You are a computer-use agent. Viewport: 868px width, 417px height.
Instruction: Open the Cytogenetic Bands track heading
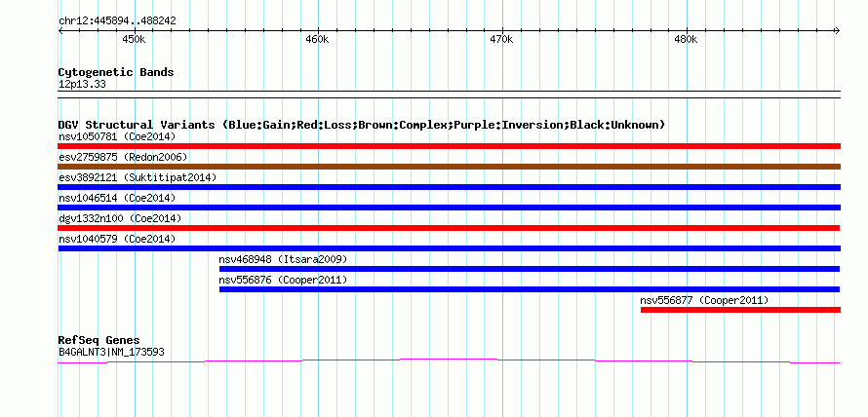pos(116,72)
